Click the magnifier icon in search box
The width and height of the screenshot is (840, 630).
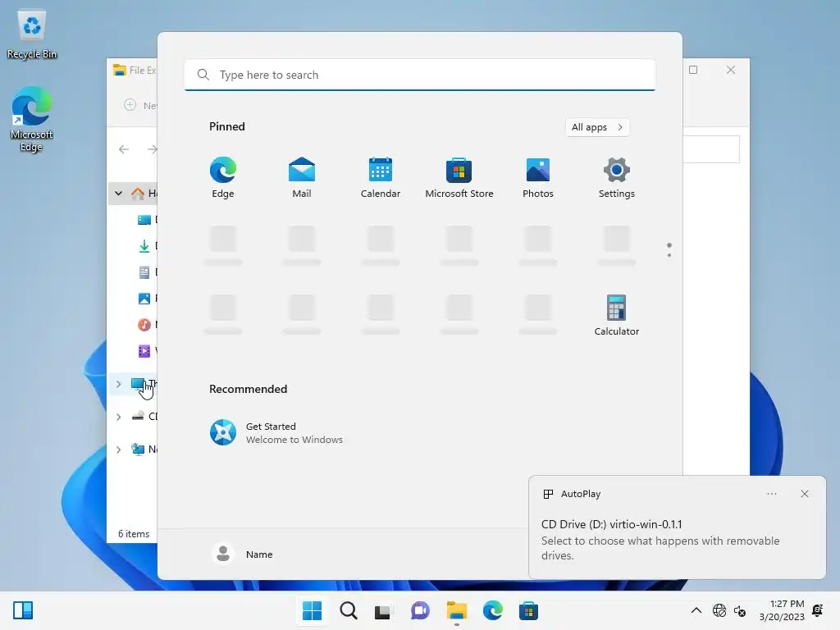[x=203, y=75]
